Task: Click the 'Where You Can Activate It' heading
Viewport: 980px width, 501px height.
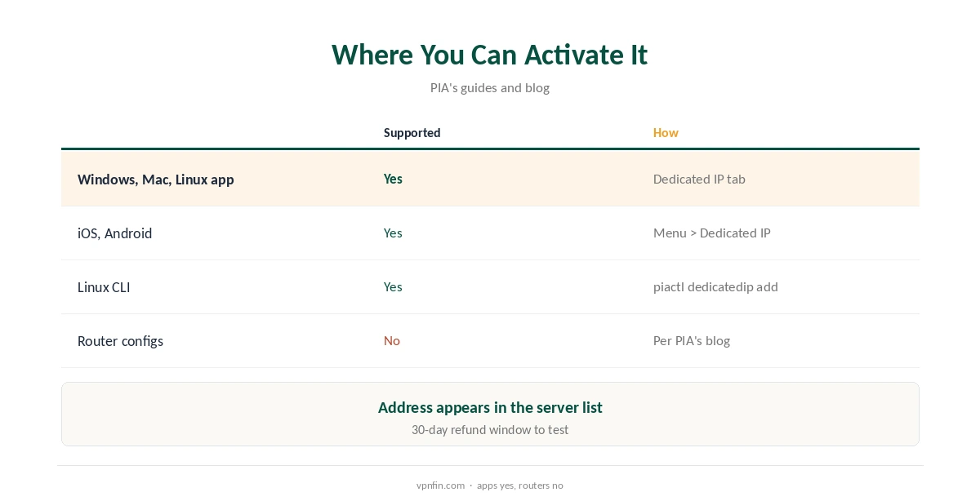Action: (489, 55)
